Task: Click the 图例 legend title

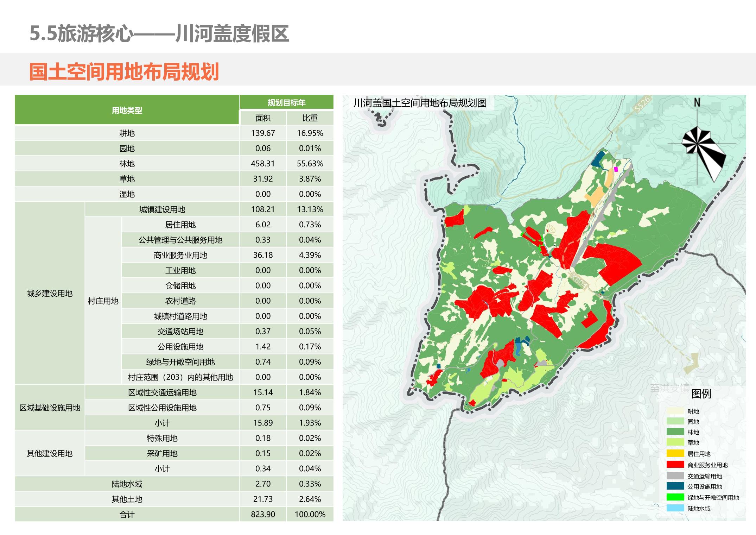Action: click(x=701, y=394)
